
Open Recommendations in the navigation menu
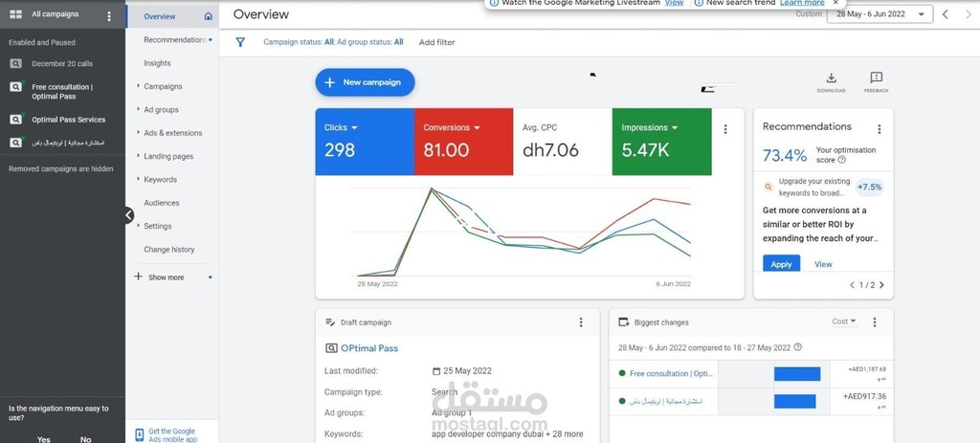coord(174,40)
